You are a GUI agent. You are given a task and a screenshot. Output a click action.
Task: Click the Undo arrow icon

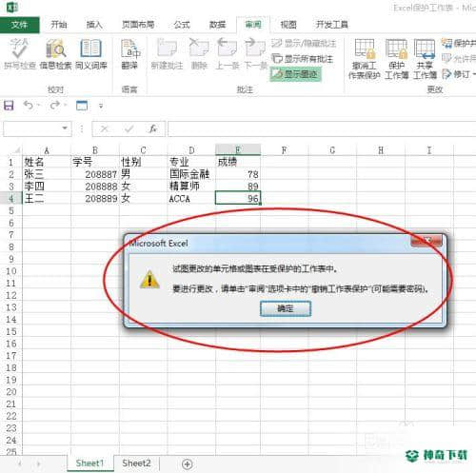(29, 105)
